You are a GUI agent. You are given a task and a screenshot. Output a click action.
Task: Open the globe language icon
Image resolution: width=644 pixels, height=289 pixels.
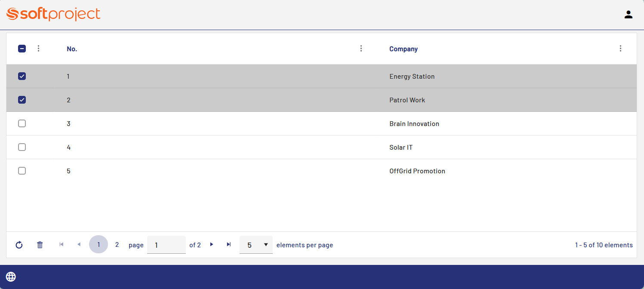(11, 277)
